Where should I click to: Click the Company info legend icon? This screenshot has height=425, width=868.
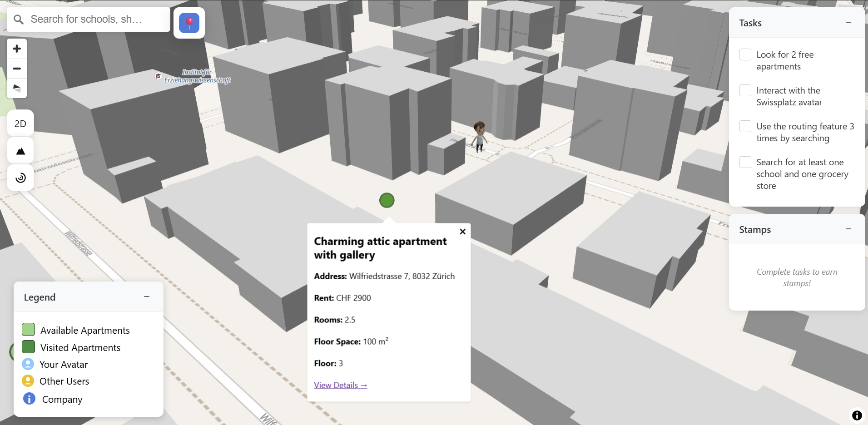coord(29,399)
